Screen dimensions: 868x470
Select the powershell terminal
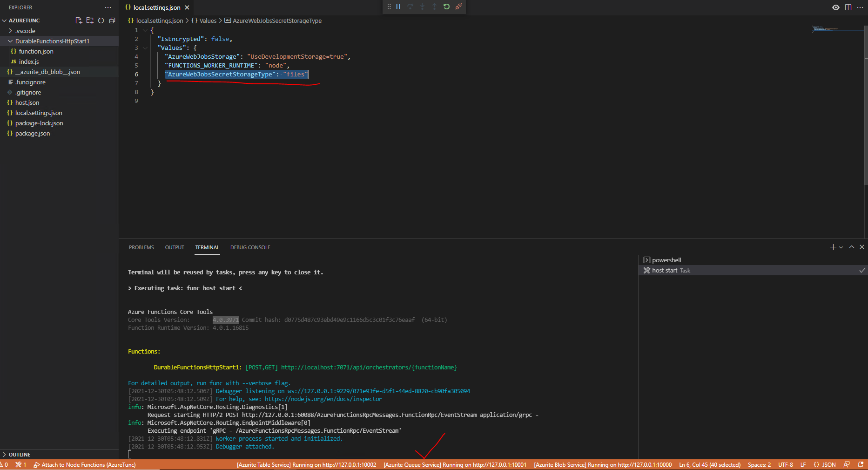[753, 260]
